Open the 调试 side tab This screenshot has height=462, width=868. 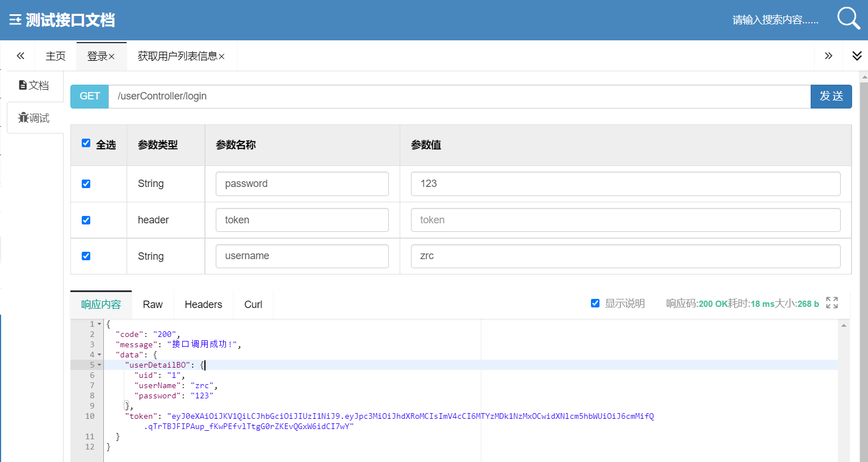coord(35,118)
